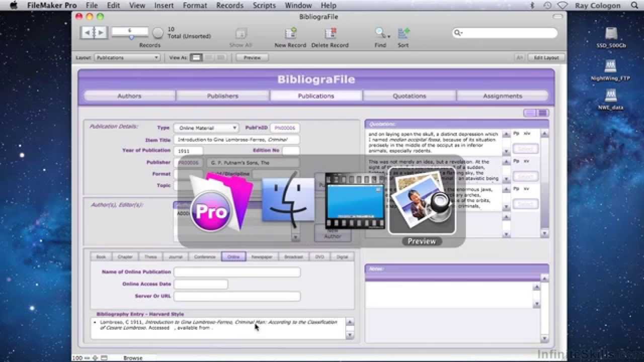Switch to the Quotations tab

(410, 96)
